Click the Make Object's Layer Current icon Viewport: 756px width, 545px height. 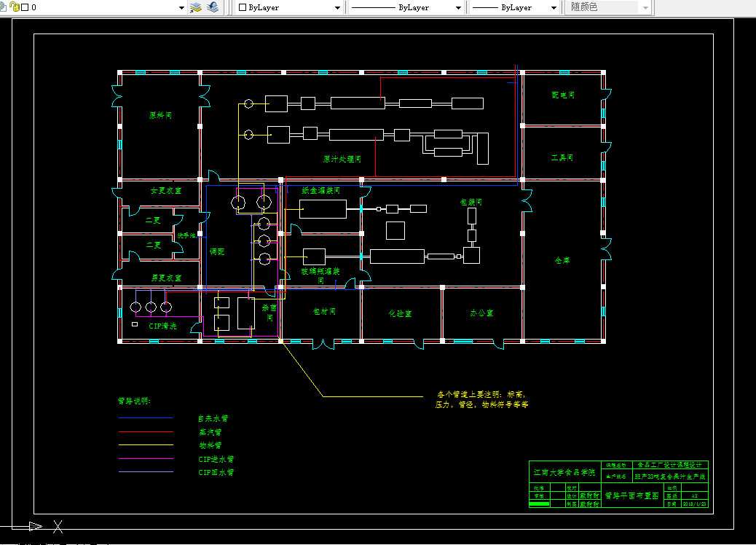click(x=195, y=7)
